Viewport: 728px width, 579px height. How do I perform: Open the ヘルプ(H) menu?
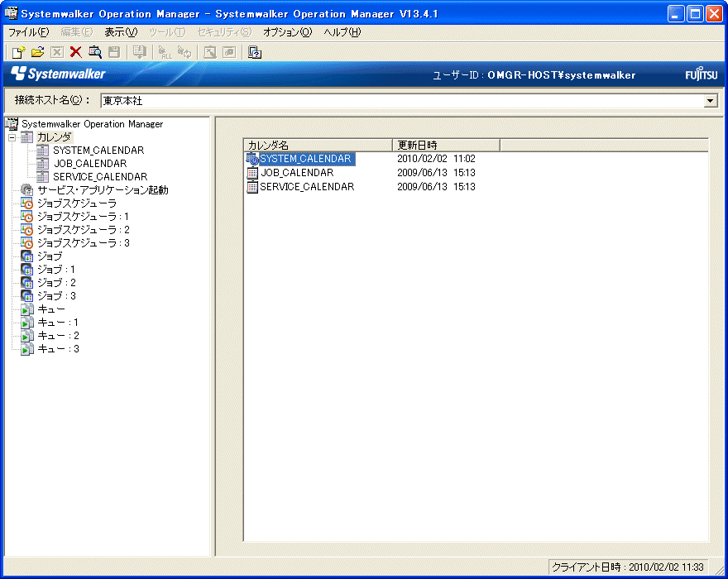(342, 32)
